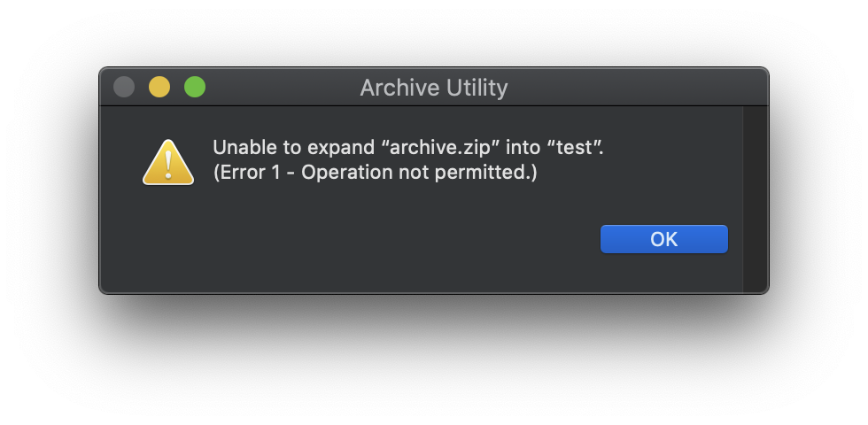This screenshot has width=868, height=425.
Task: Click the exclamation mark inside the warning icon
Action: click(168, 165)
